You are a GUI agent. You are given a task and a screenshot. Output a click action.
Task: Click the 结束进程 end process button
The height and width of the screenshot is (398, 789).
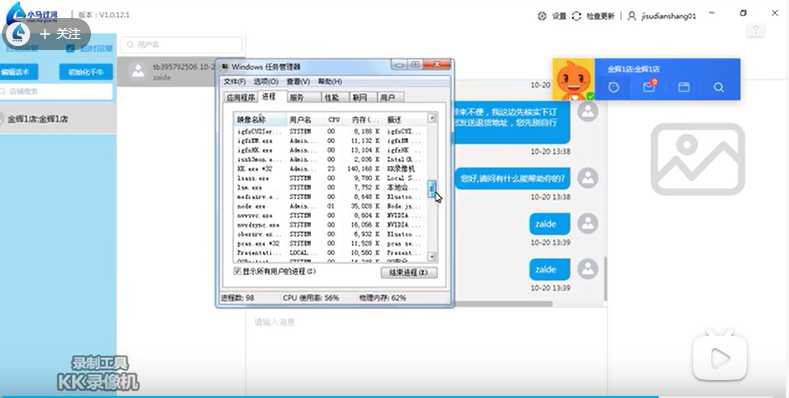(409, 272)
